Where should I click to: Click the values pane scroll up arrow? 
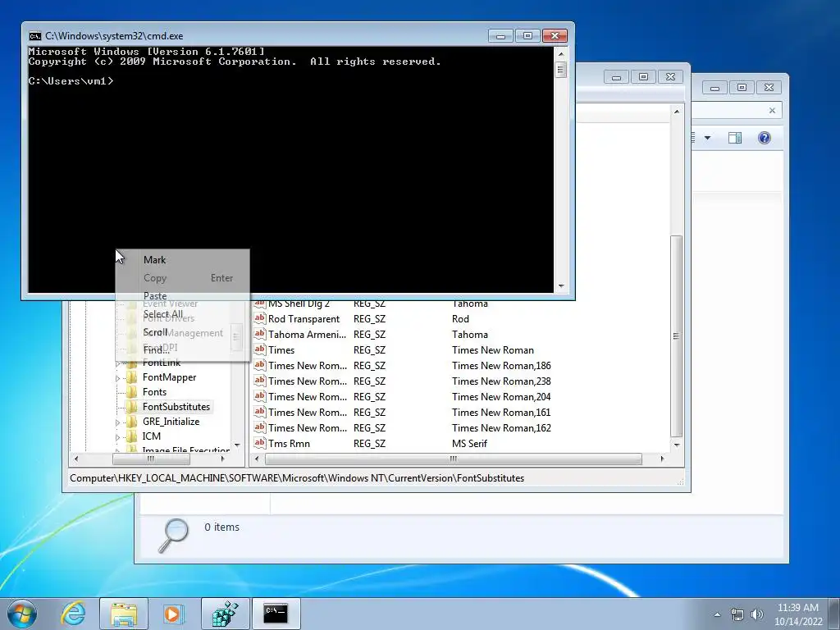pos(676,112)
